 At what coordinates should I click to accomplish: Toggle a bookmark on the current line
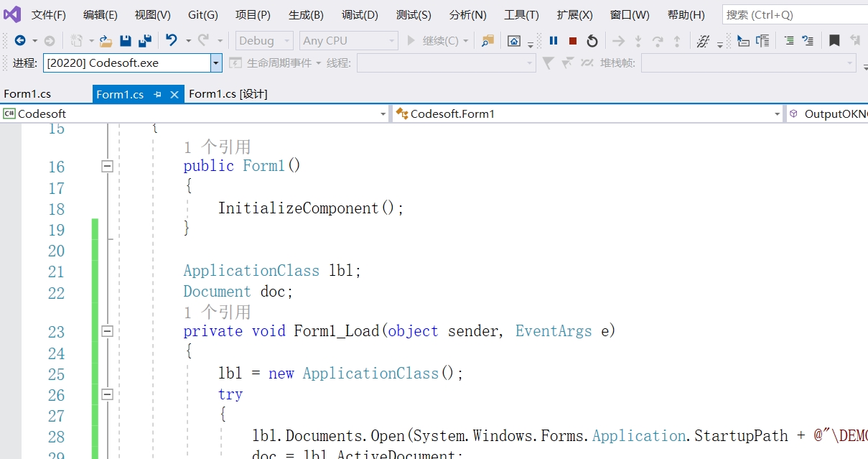pyautogui.click(x=834, y=41)
